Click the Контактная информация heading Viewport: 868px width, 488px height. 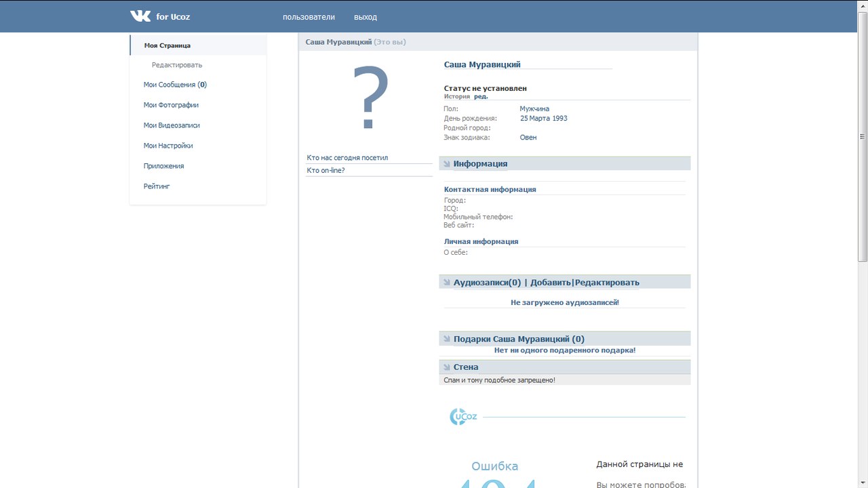490,190
